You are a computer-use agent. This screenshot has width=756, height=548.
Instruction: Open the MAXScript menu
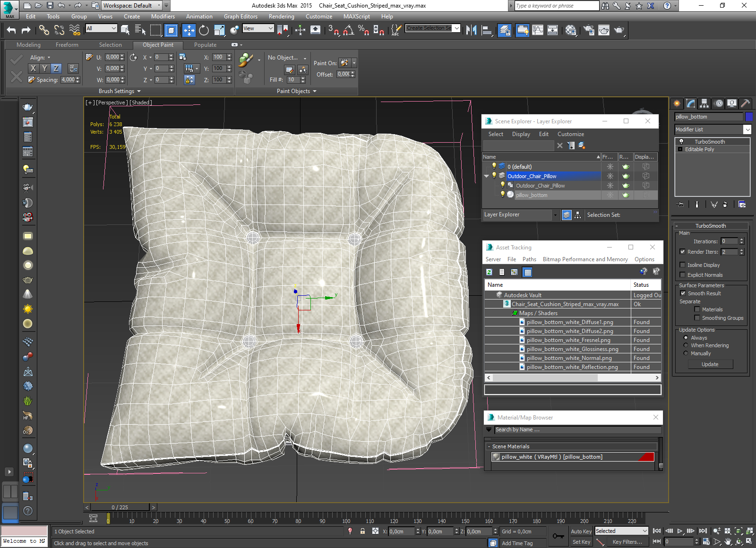coord(356,17)
